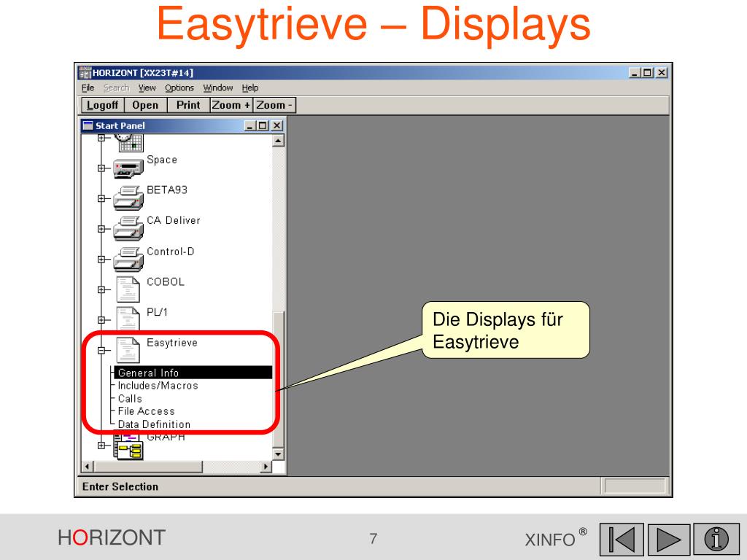Click the GRAPH diagram icon
This screenshot has width=747, height=560.
(x=128, y=446)
